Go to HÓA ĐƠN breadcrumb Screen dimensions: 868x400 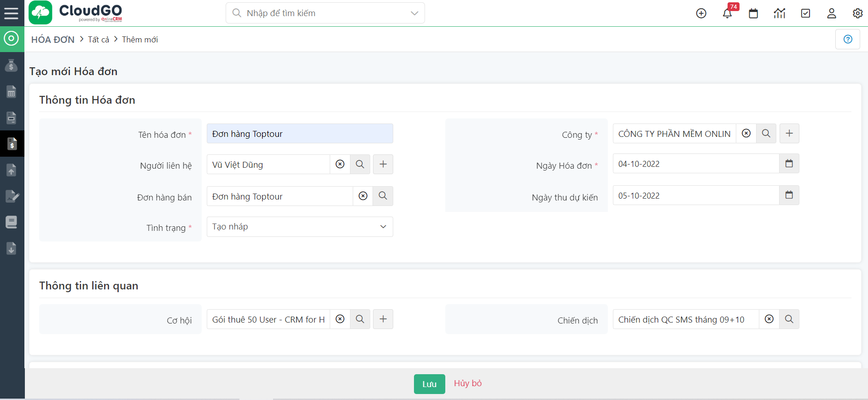click(53, 40)
